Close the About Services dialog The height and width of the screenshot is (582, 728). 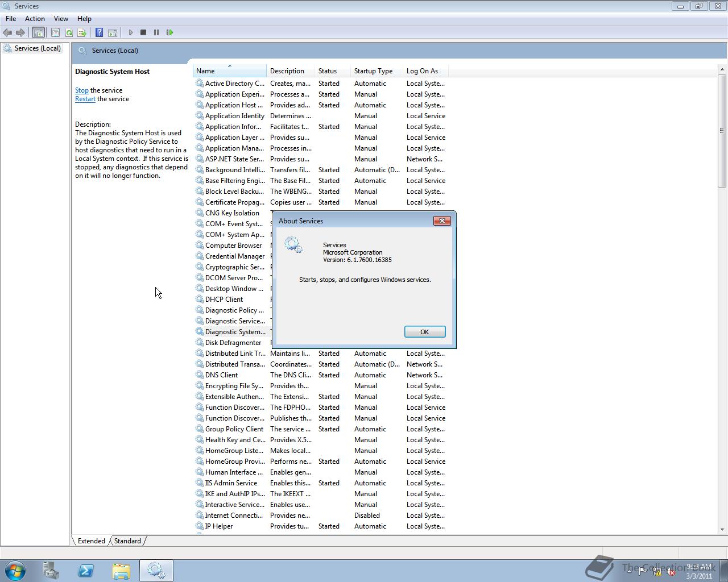click(x=442, y=221)
